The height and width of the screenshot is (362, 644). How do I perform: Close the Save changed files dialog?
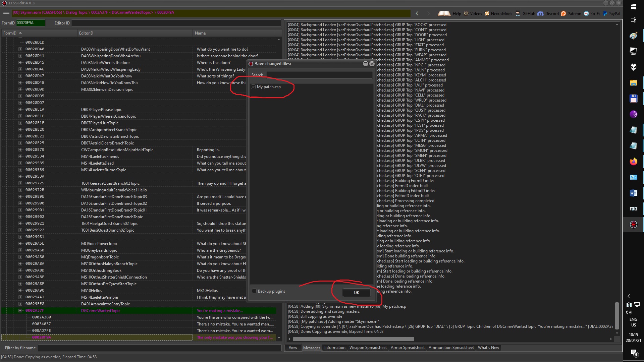372,64
